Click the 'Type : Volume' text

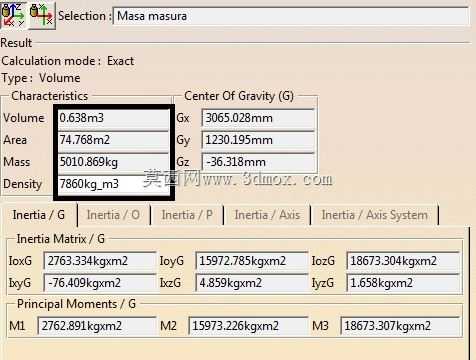(41, 78)
